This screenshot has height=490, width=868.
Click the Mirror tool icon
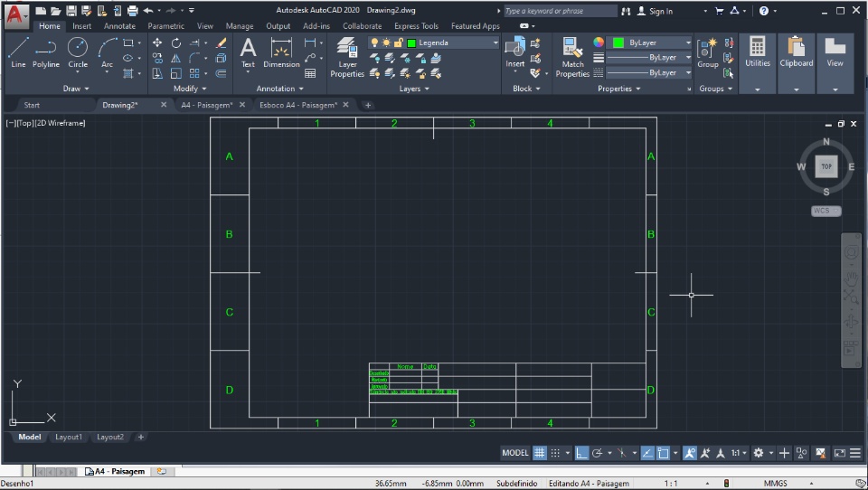tap(176, 58)
